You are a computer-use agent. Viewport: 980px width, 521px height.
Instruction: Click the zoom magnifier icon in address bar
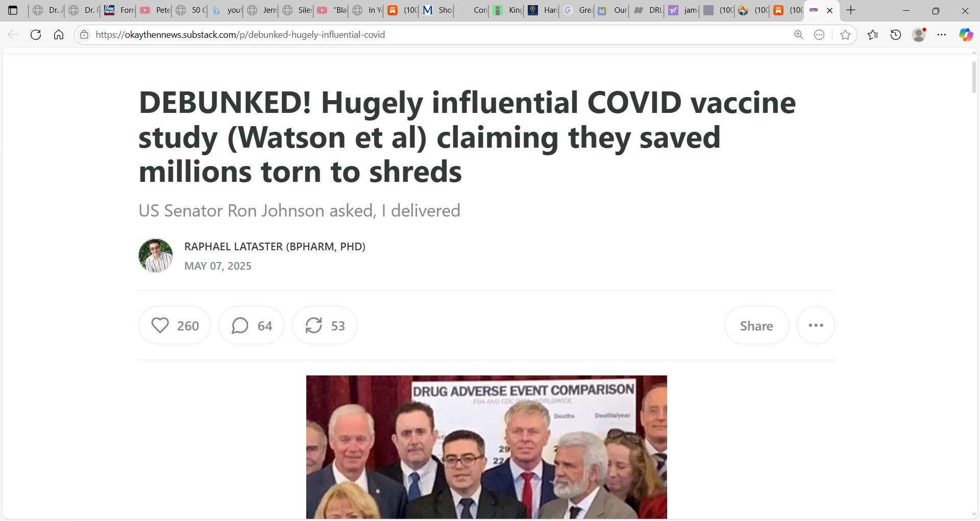[x=798, y=35]
